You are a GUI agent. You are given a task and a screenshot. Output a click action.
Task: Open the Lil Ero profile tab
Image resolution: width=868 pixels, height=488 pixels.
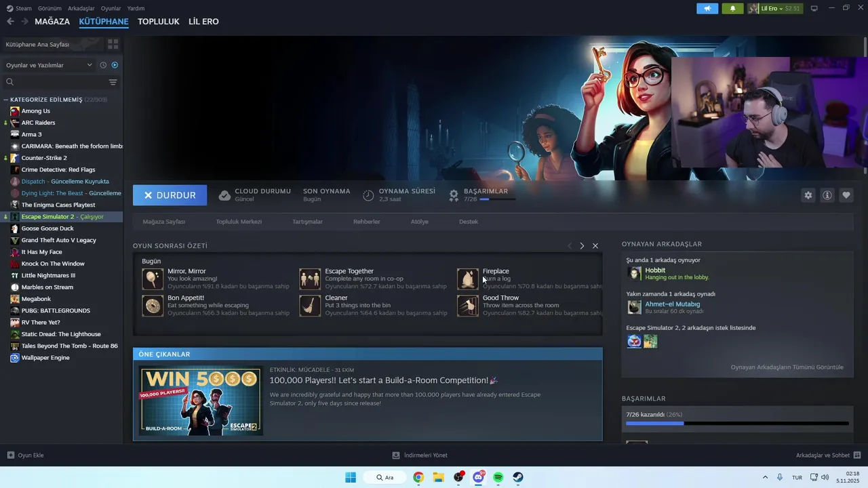click(203, 21)
